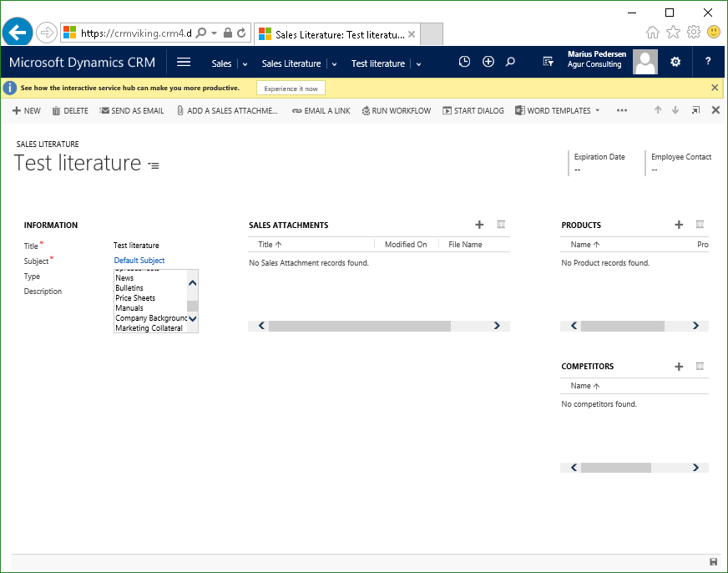Click the NEW command button
The height and width of the screenshot is (573, 728).
(27, 110)
